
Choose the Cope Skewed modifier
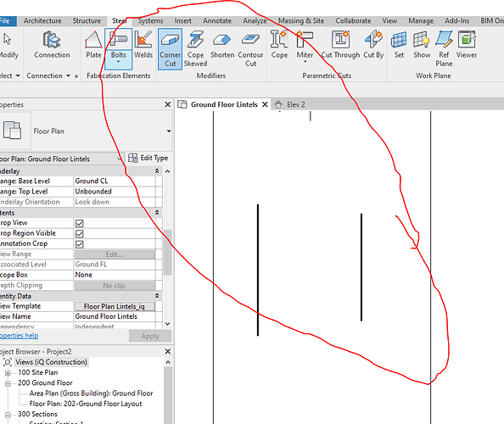pos(195,49)
